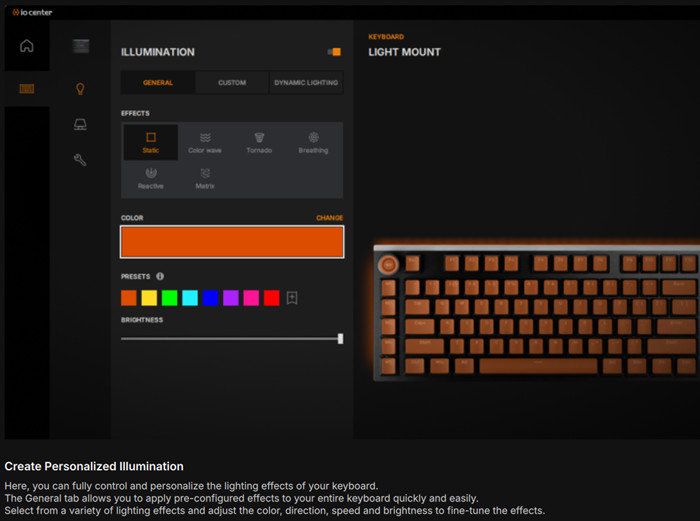The width and height of the screenshot is (700, 521).
Task: Select the Breathing effect
Action: 313,142
